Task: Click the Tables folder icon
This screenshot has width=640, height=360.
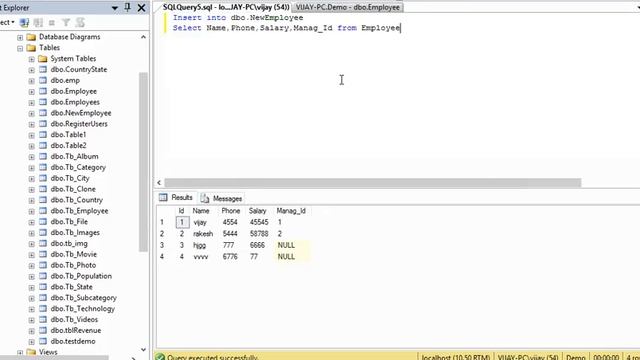Action: click(31, 48)
